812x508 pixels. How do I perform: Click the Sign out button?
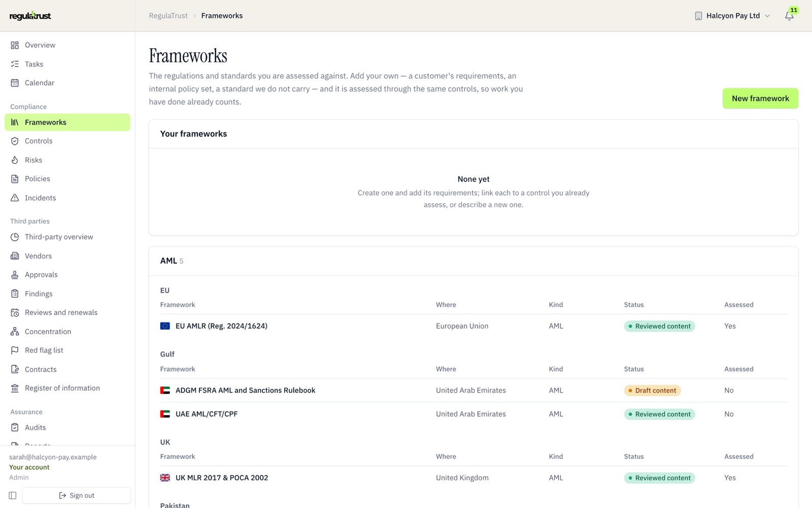pyautogui.click(x=77, y=495)
